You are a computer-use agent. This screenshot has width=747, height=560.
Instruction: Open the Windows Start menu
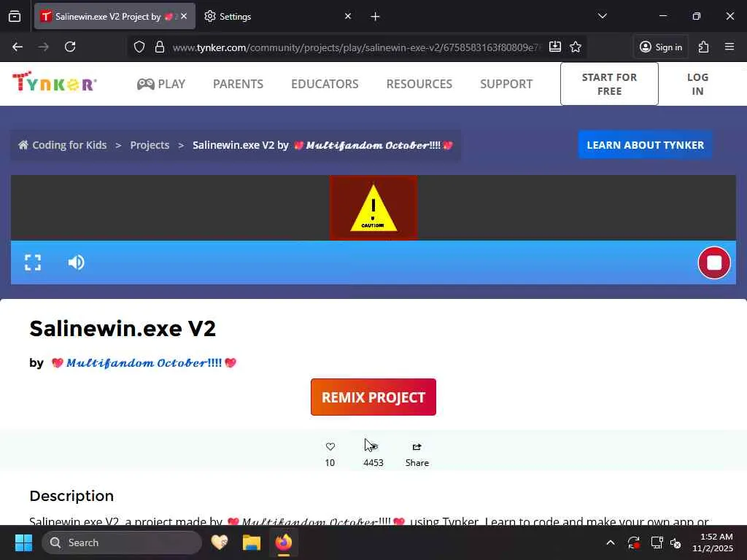[x=23, y=542]
